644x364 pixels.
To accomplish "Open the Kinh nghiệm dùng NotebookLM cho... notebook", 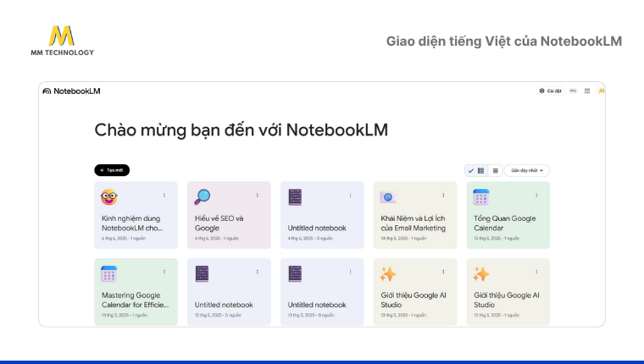I will [136, 215].
